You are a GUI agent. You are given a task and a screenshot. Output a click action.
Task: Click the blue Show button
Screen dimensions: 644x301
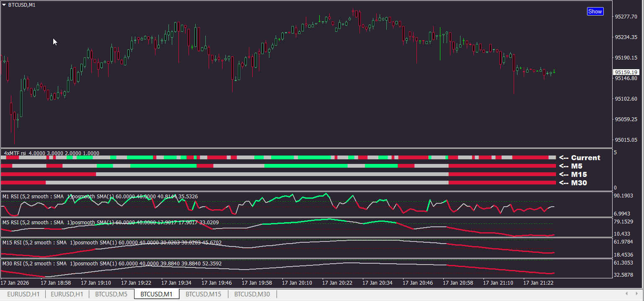[x=595, y=11]
